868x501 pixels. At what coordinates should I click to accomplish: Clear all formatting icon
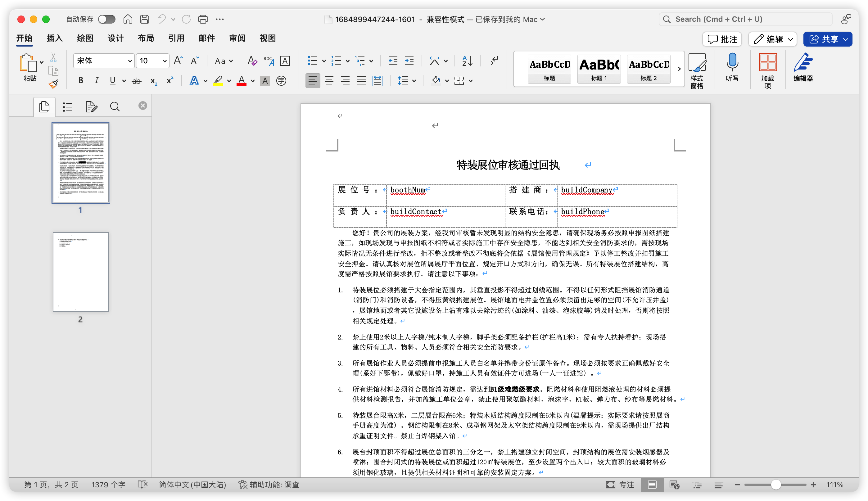tap(252, 61)
